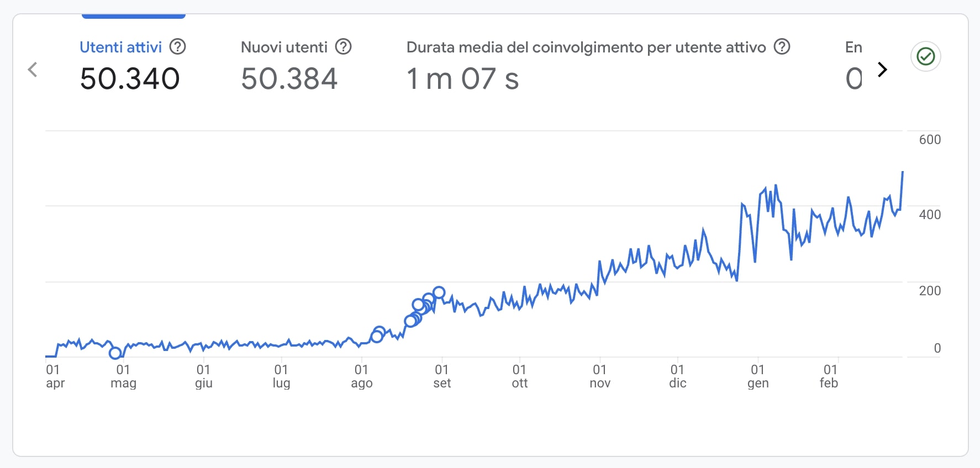
Task: Select the Utenti attivi metric tab
Action: coord(133,64)
